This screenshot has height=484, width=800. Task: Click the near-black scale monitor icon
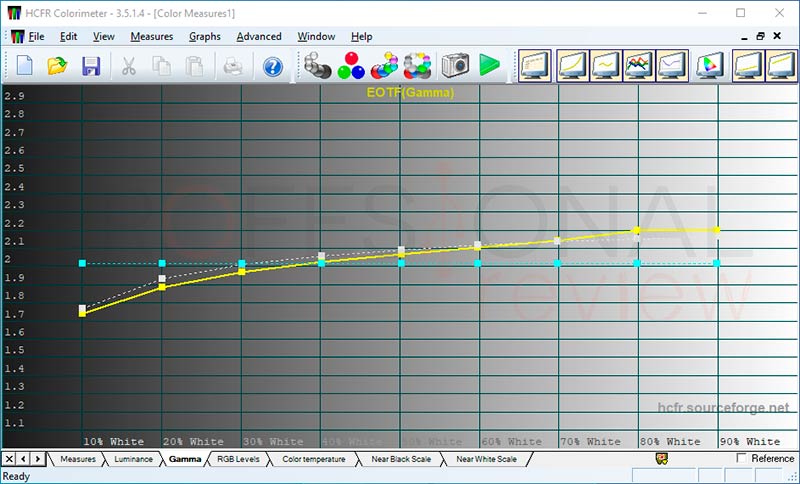748,66
